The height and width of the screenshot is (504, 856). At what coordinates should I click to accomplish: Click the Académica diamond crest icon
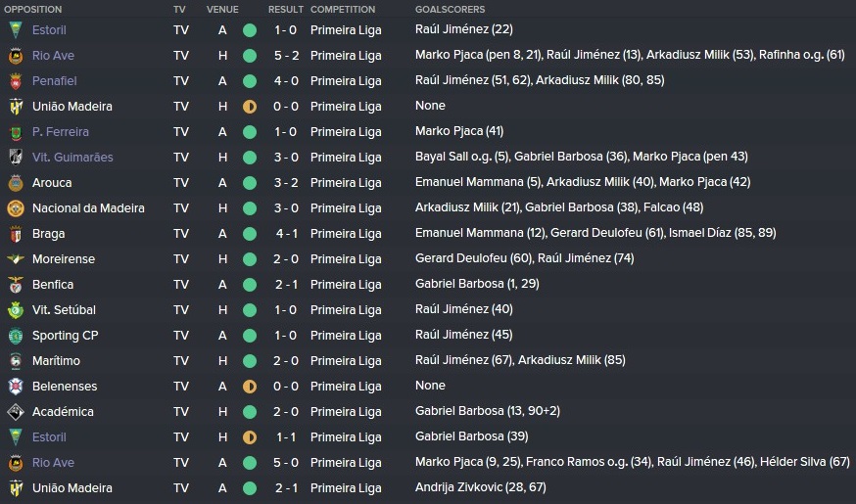coord(16,412)
